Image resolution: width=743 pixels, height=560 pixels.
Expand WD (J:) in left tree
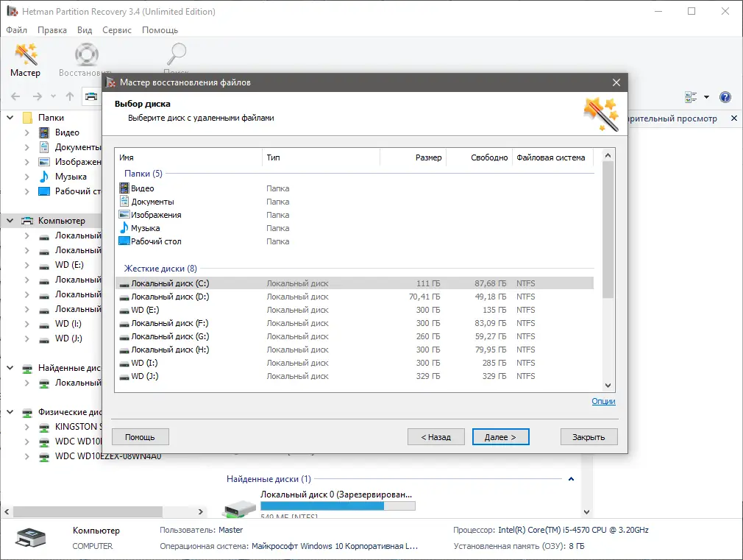point(27,338)
